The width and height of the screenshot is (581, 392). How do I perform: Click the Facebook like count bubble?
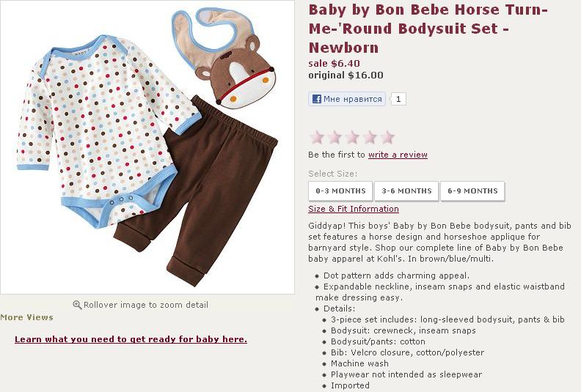click(398, 99)
